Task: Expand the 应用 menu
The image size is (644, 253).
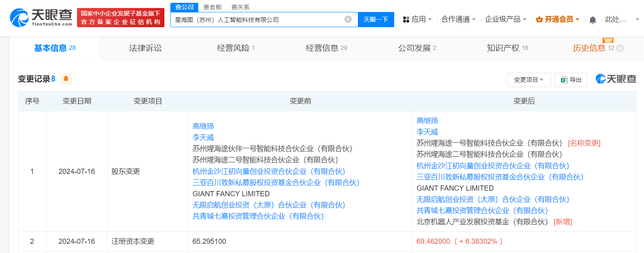Action: click(x=421, y=19)
